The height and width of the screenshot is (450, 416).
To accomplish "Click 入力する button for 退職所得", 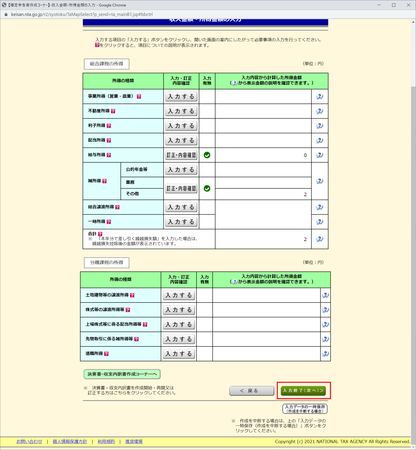I will (x=179, y=354).
